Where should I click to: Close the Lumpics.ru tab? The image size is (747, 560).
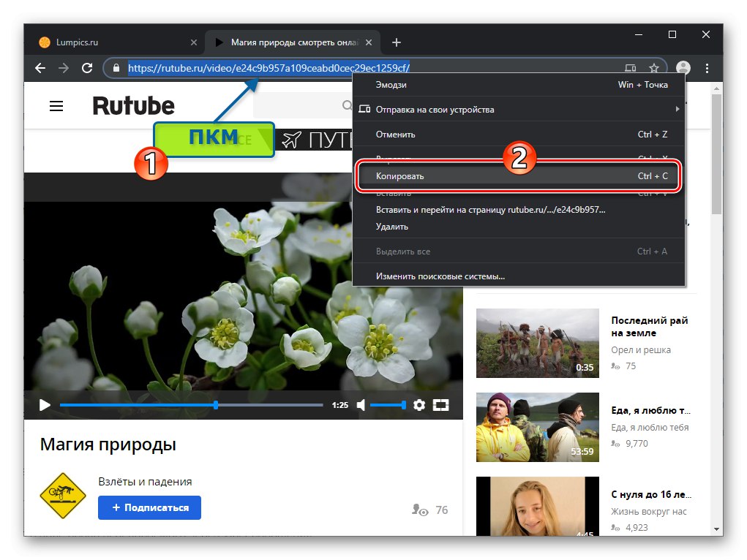tap(194, 42)
